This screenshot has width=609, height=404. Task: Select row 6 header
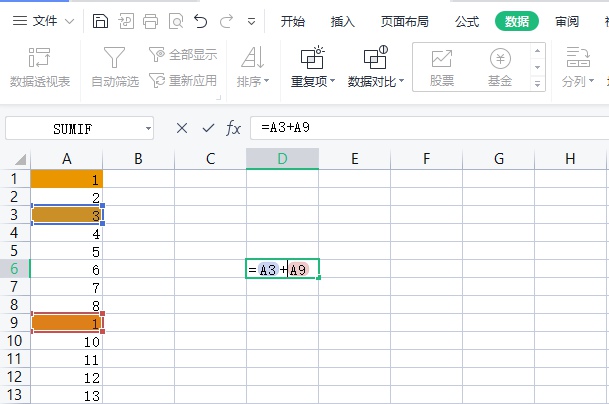[15, 268]
